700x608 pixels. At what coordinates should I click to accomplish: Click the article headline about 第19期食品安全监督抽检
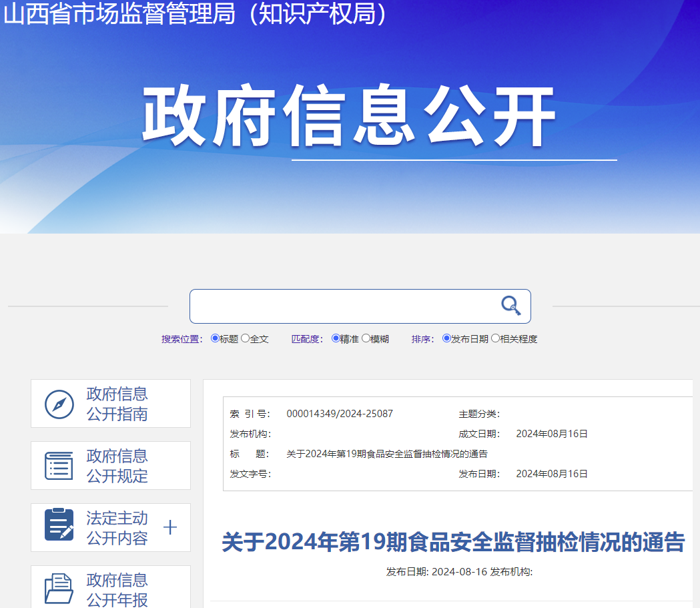[452, 542]
